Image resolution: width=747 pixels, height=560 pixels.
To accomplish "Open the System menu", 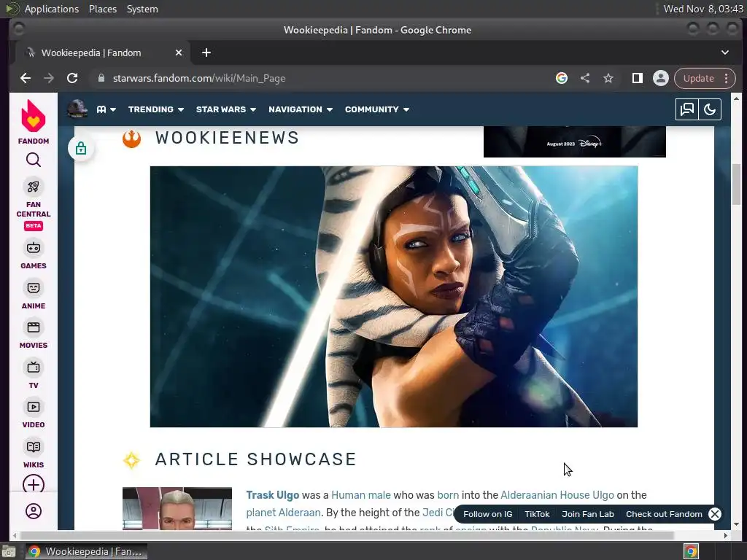I will 142,9.
